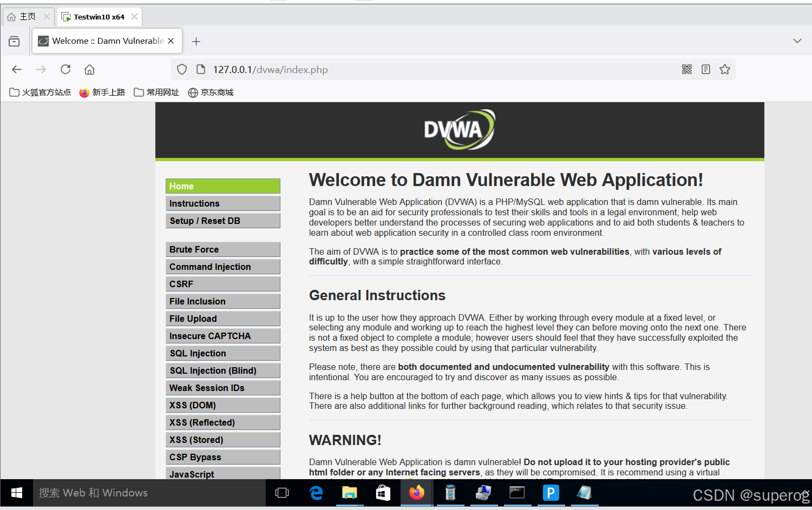Open the blue P application taskbar icon

[x=551, y=493]
